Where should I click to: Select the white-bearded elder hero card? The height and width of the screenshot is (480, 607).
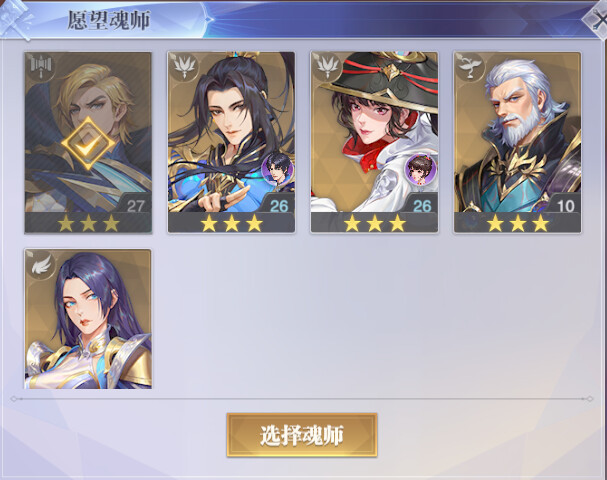click(x=518, y=142)
